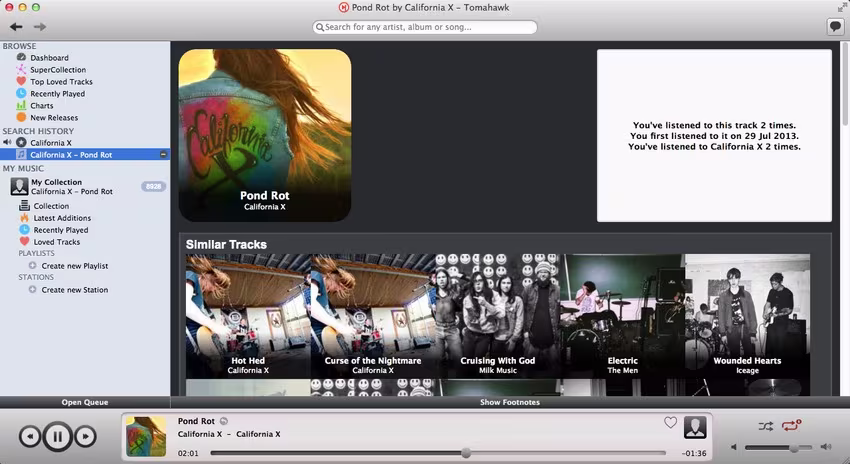The height and width of the screenshot is (464, 850).
Task: Love the track with the heart icon
Action: (x=671, y=423)
